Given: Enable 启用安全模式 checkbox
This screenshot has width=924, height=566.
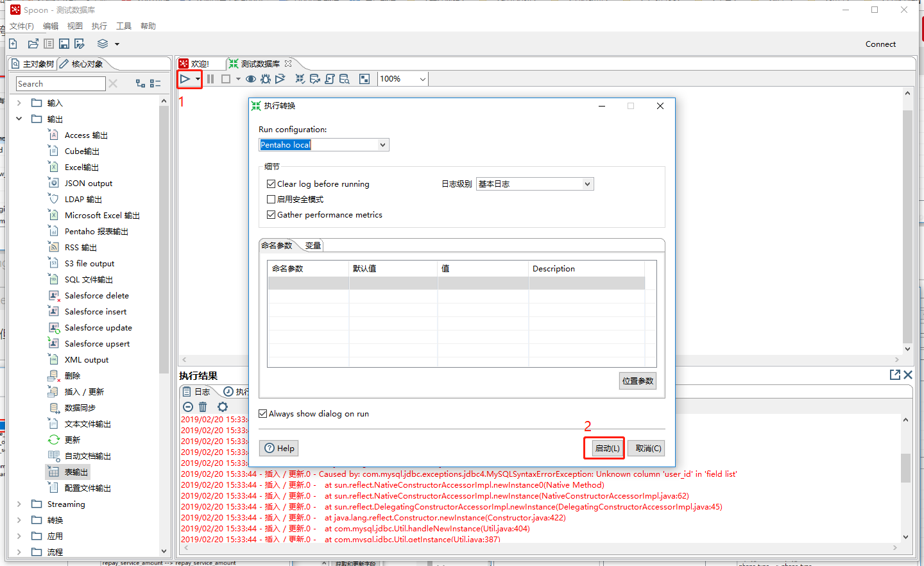Looking at the screenshot, I should 271,199.
